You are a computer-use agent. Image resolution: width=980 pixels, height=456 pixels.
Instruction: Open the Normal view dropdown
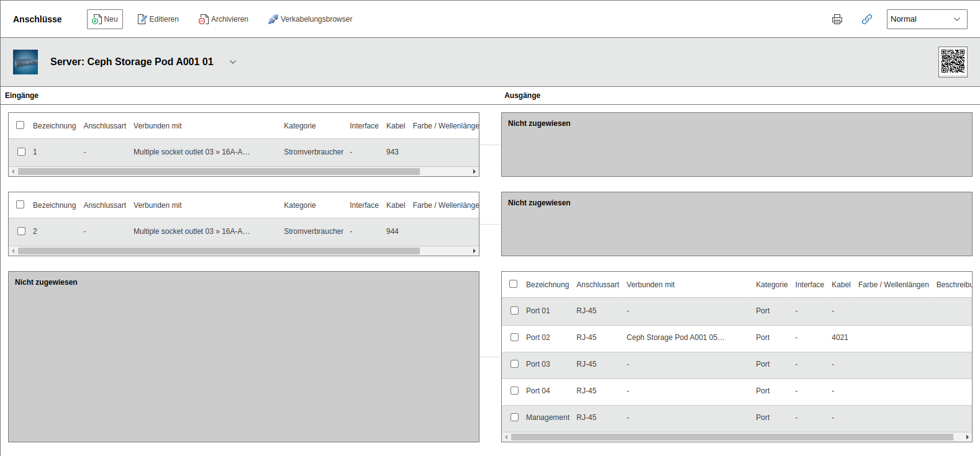point(927,19)
